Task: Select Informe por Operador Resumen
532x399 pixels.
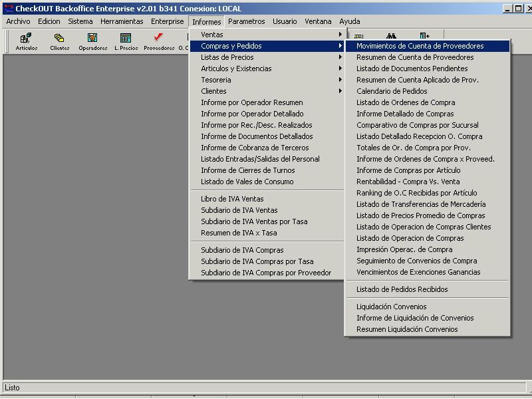Action: (267, 102)
